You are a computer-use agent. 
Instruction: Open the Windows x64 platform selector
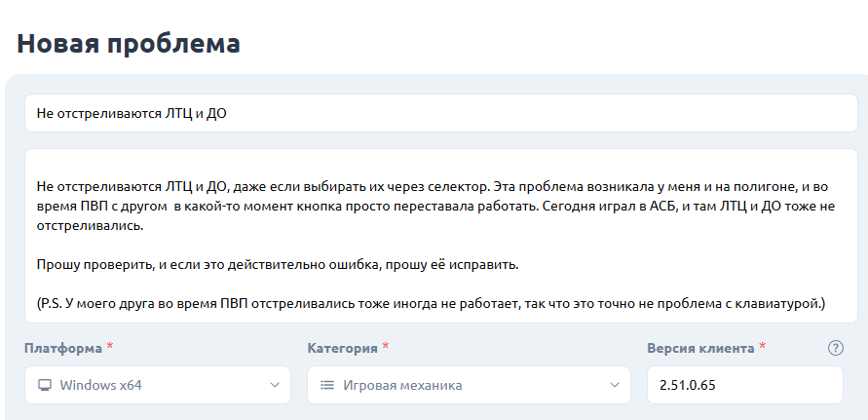pyautogui.click(x=156, y=385)
